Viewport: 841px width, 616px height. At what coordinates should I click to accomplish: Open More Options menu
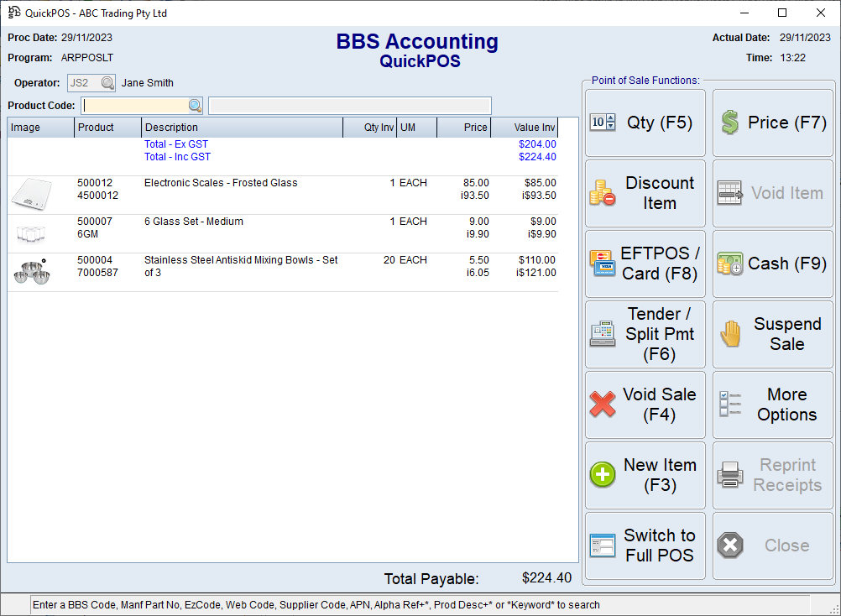(x=773, y=405)
